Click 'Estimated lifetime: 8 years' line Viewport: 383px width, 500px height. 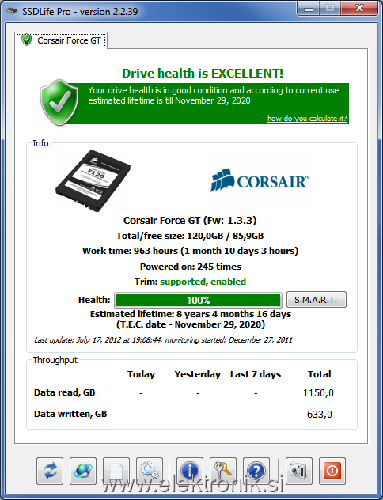(x=190, y=314)
